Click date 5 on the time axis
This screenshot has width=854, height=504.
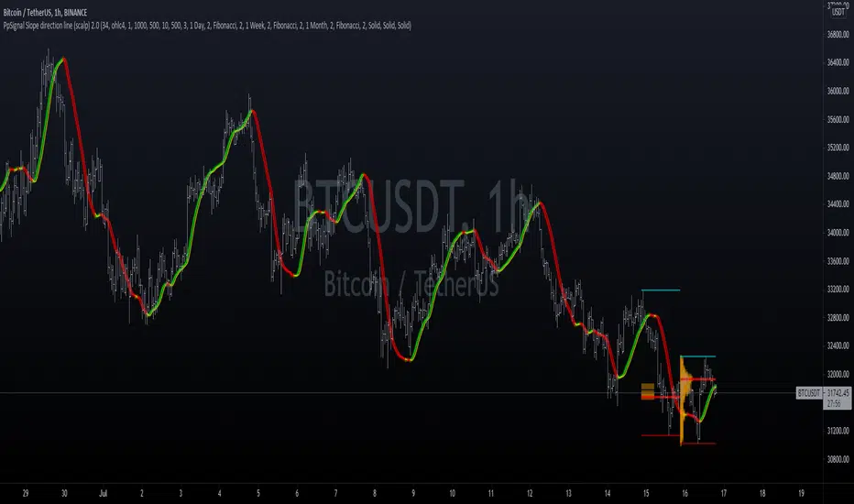pos(258,494)
